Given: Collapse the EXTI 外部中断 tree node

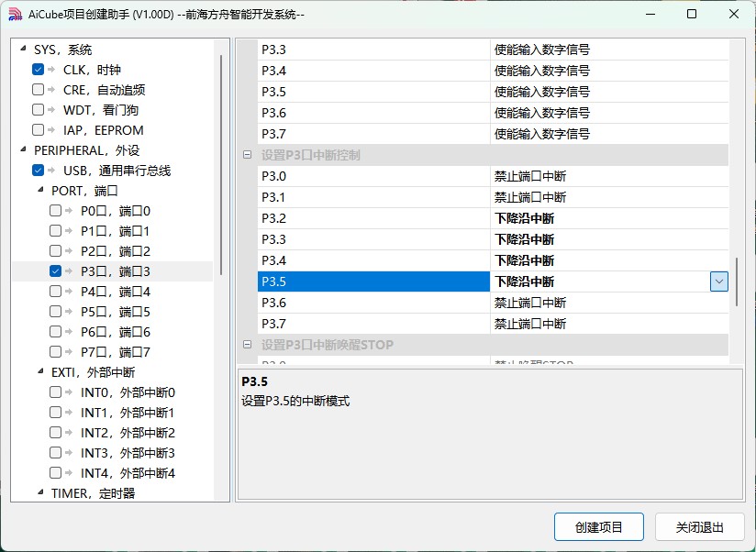Looking at the screenshot, I should click(41, 371).
